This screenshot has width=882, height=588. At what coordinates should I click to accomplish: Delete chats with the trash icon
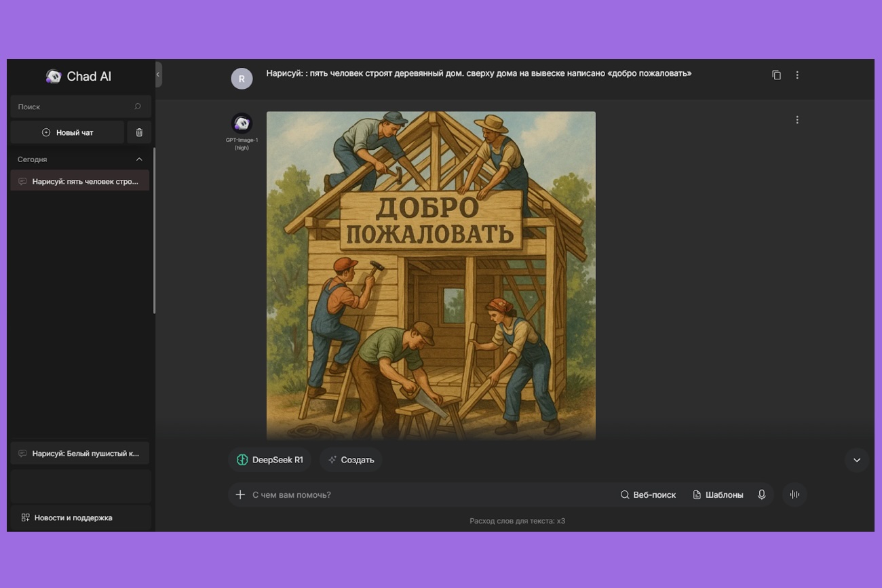pyautogui.click(x=139, y=133)
